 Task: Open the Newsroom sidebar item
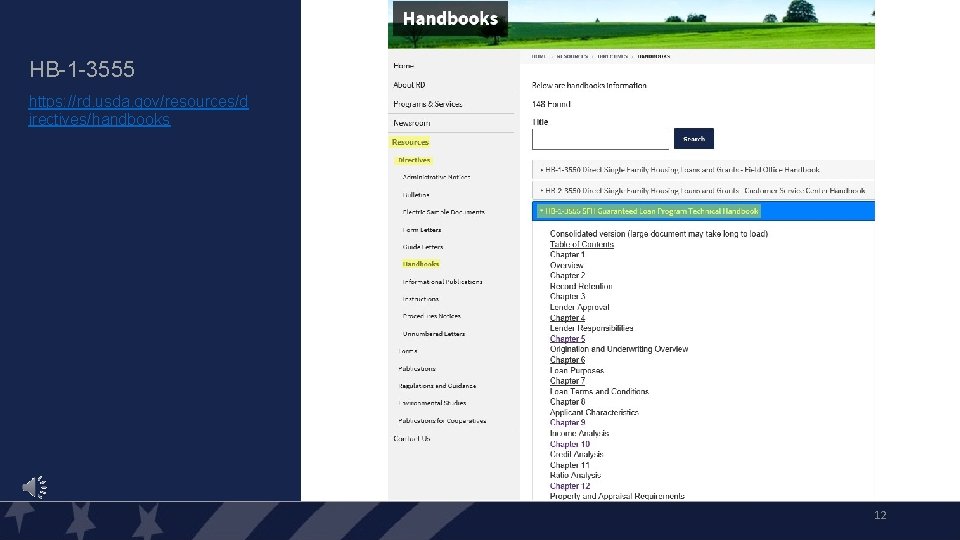click(x=411, y=123)
